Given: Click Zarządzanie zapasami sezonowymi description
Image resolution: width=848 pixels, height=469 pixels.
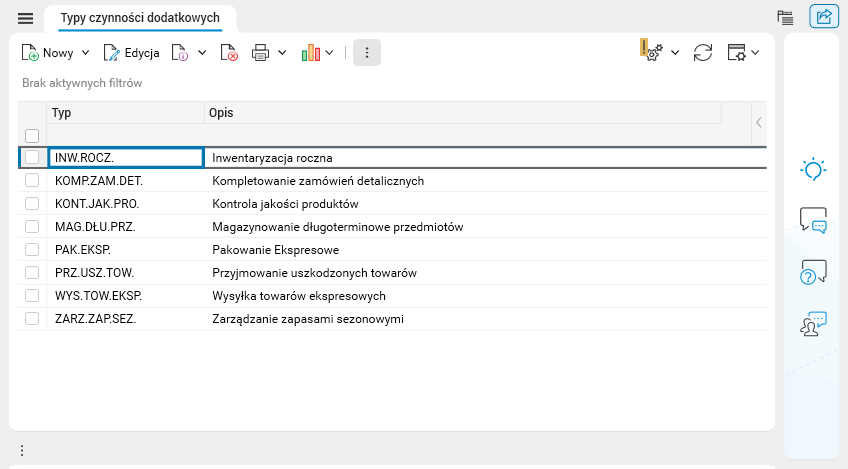Looking at the screenshot, I should point(308,319).
